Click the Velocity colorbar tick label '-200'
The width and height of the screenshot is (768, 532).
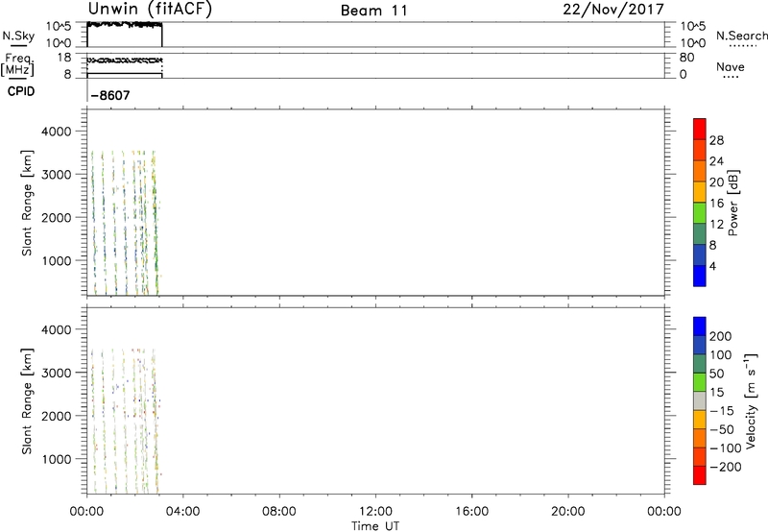[726, 467]
